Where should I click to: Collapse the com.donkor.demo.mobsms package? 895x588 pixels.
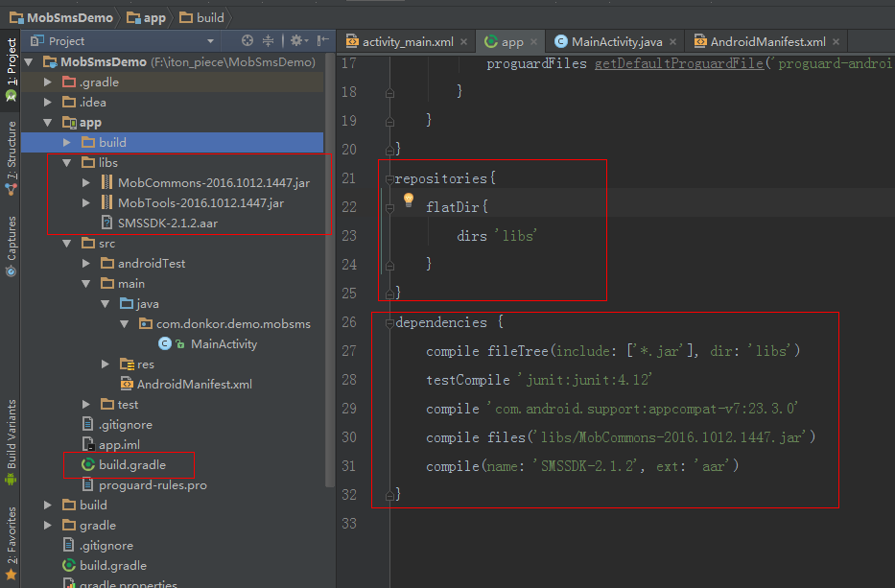(x=125, y=323)
